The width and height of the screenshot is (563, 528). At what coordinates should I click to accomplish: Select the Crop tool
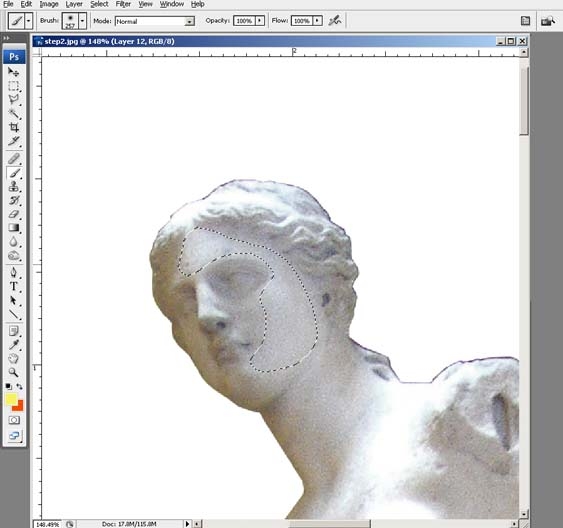pyautogui.click(x=14, y=127)
